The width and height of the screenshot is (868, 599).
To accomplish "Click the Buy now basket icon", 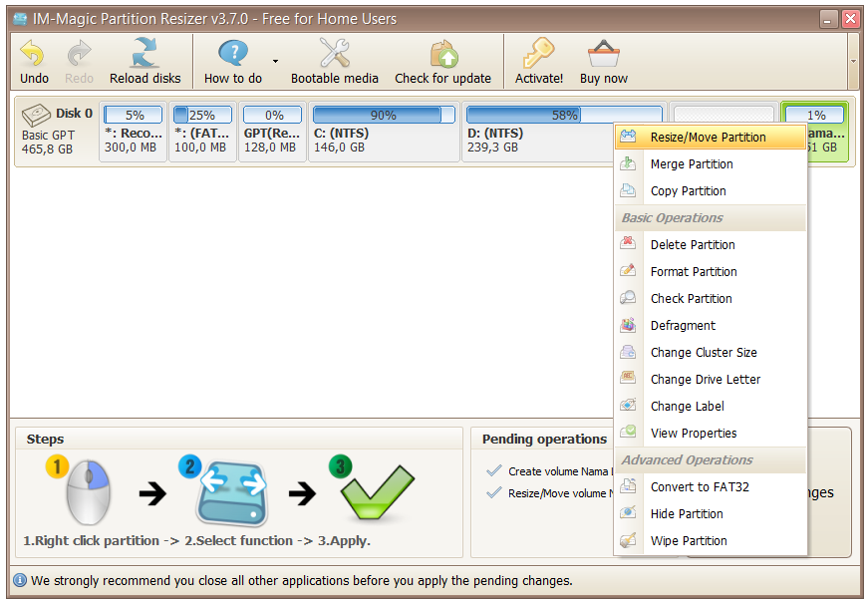I will [604, 54].
